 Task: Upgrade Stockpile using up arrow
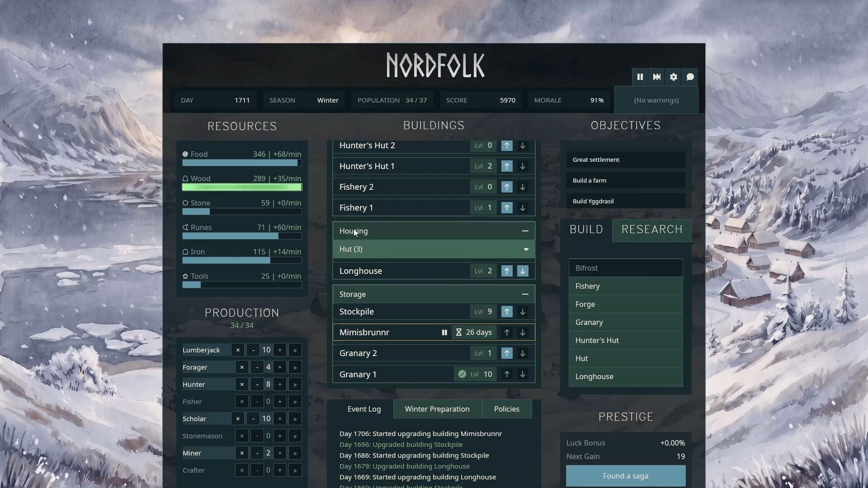point(507,312)
